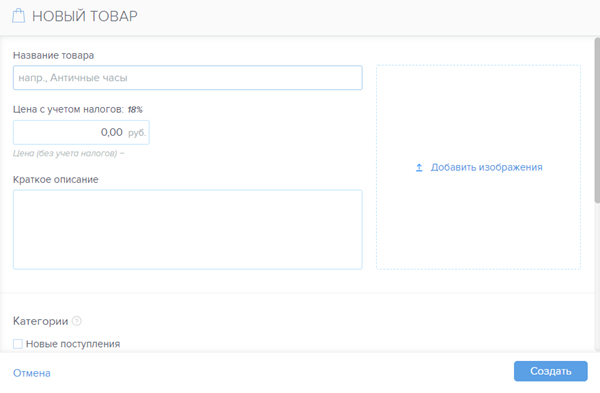The width and height of the screenshot is (600, 393).
Task: Click the price field showing 0,00
Action: pos(81,132)
